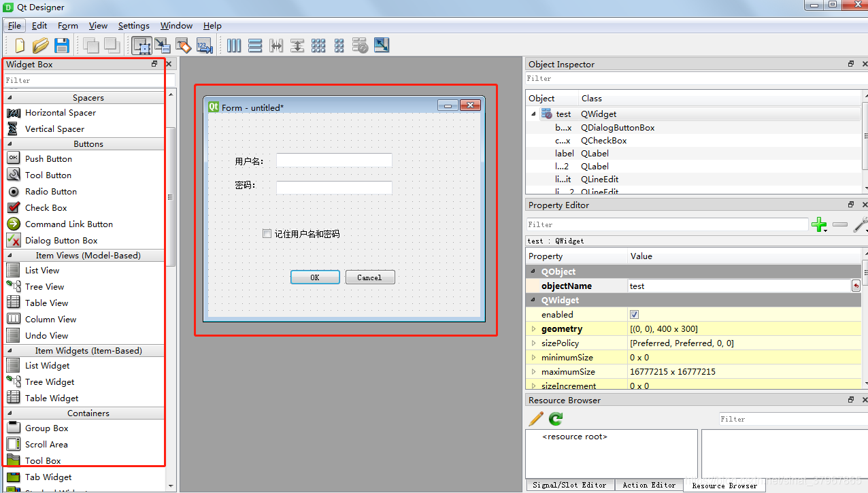Click the 密码 text field on the form
The image size is (868, 493).
click(334, 188)
